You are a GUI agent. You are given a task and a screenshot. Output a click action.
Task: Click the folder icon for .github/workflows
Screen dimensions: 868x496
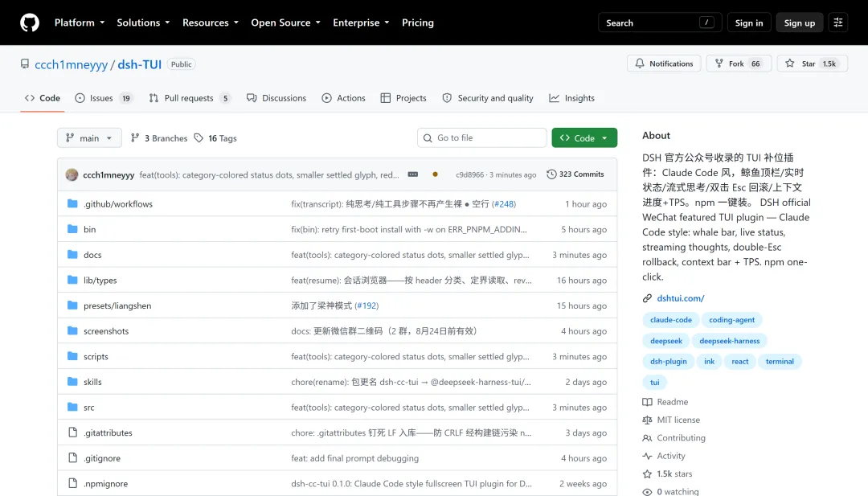pyautogui.click(x=72, y=203)
